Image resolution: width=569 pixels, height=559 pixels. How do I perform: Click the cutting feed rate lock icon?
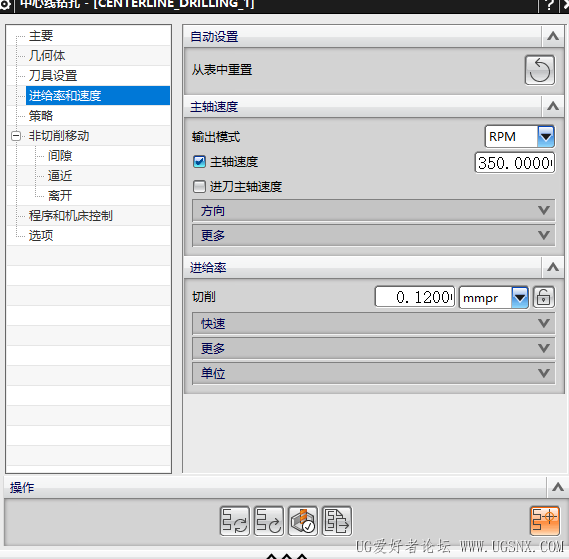544,297
